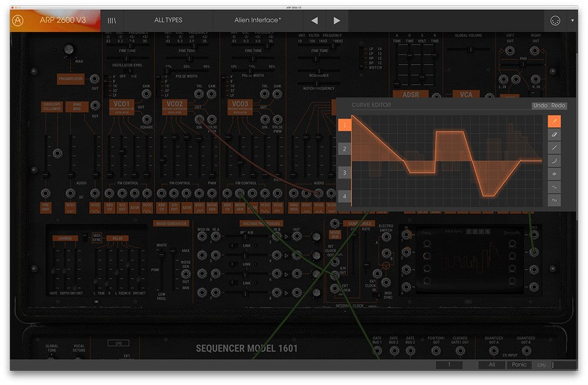
Task: Click the Preamplifier OUT jack
Action: (95, 79)
